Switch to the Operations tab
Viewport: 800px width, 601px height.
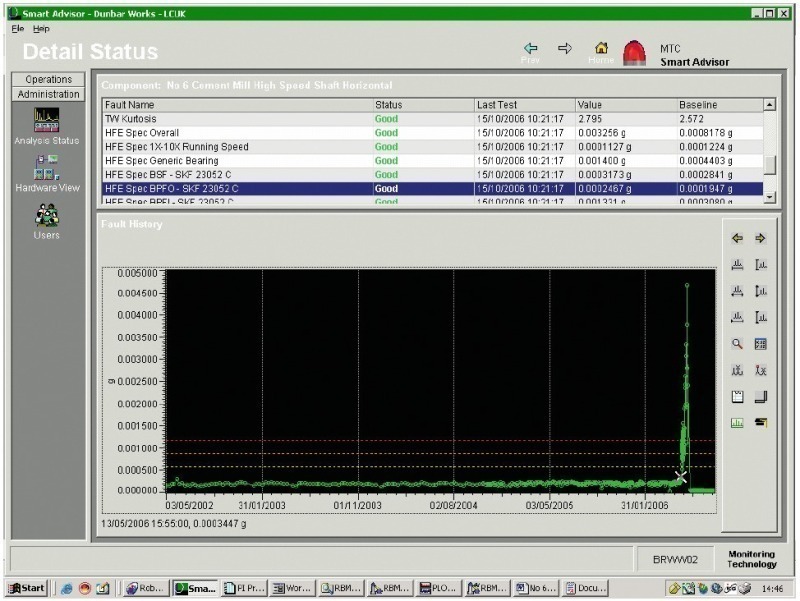tap(48, 79)
